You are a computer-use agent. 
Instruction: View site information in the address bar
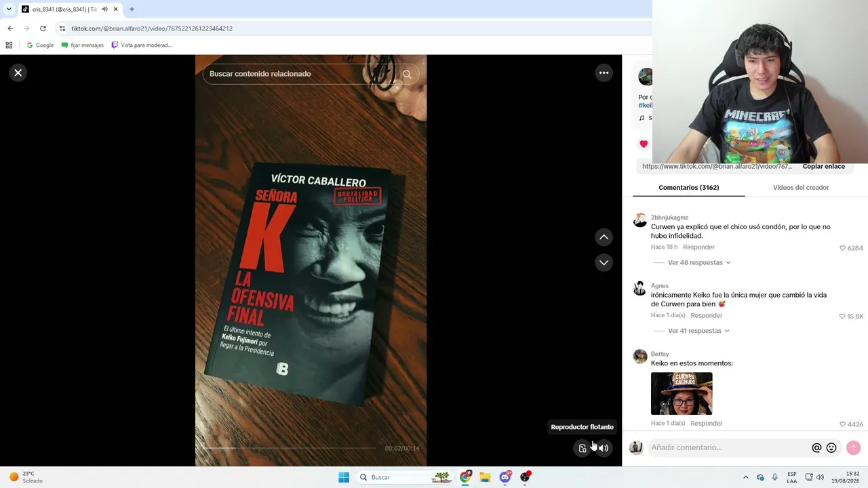[x=62, y=28]
